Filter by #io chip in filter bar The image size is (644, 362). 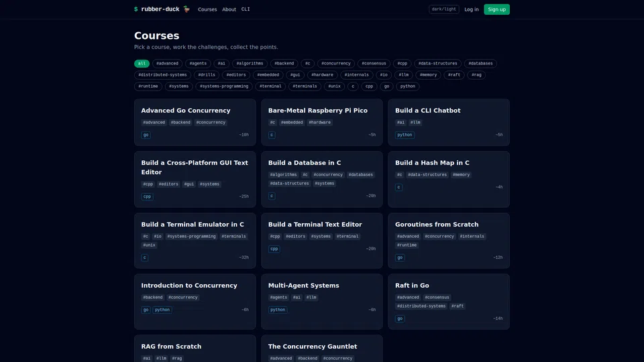click(x=384, y=75)
